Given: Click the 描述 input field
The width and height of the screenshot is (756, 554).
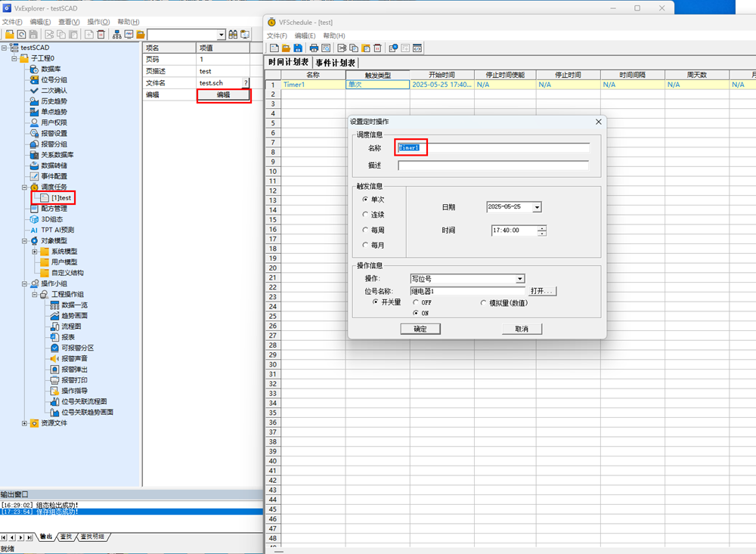Looking at the screenshot, I should [x=493, y=166].
